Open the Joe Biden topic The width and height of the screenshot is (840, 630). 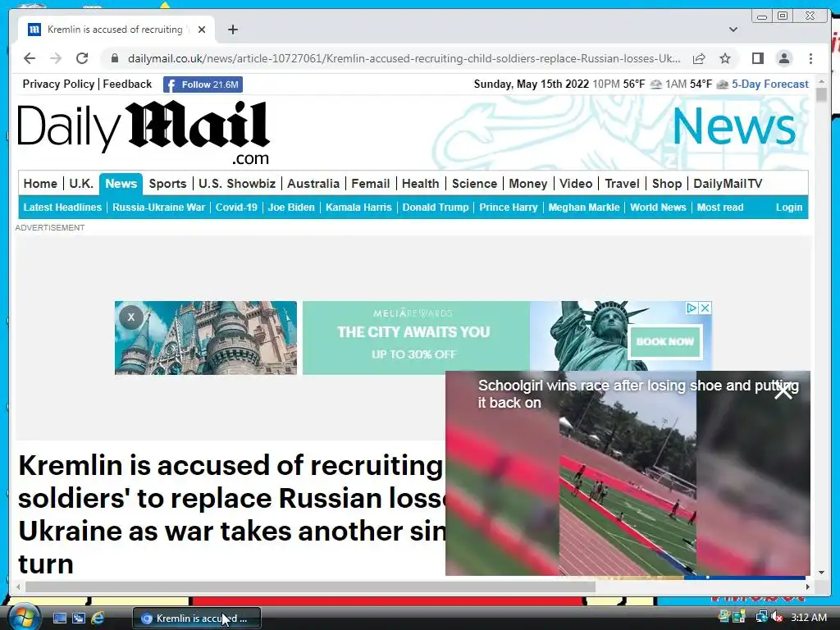291,208
